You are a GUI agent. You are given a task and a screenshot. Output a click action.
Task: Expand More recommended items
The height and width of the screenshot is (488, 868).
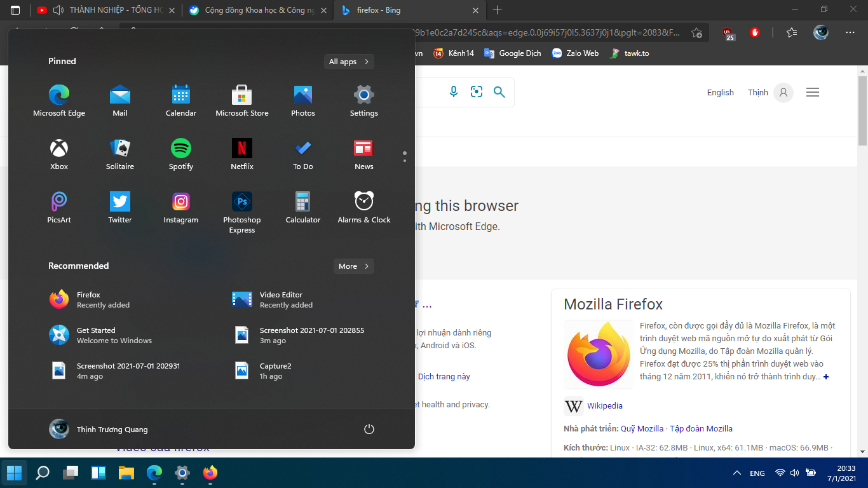(354, 266)
